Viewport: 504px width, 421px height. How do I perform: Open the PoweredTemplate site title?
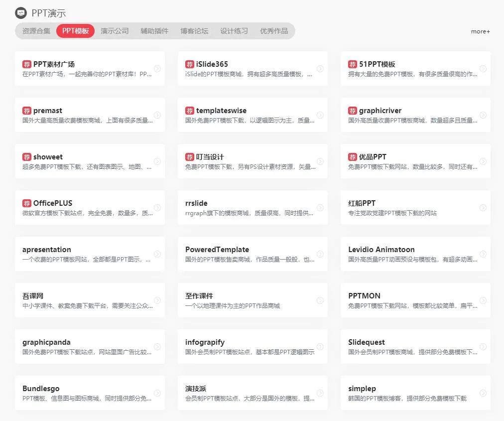pyautogui.click(x=217, y=249)
